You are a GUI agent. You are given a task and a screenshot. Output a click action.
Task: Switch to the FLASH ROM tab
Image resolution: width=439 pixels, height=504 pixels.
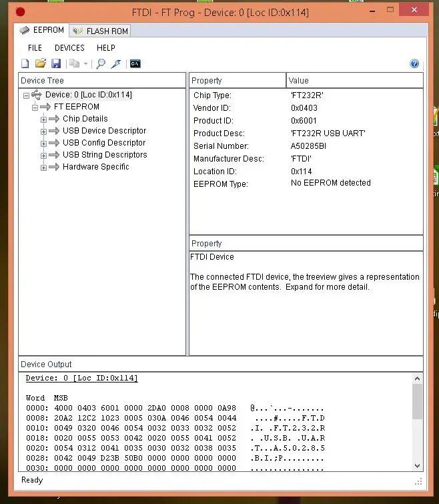(x=100, y=31)
